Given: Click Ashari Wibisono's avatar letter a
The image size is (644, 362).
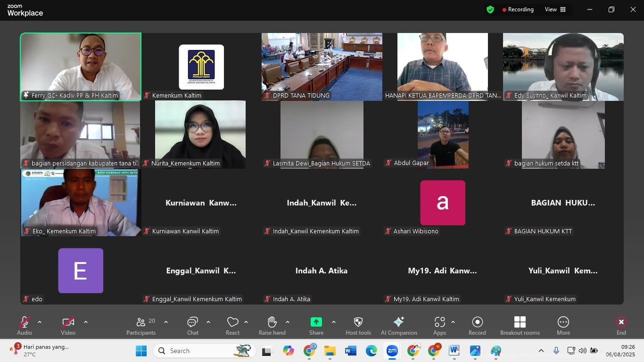Looking at the screenshot, I should 443,203.
